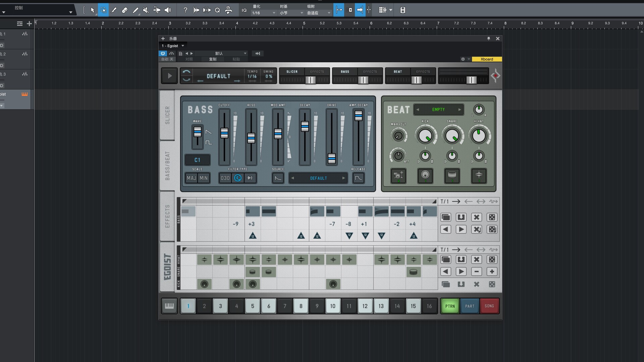Toggle the snare step at the fifth column

[x=253, y=272]
